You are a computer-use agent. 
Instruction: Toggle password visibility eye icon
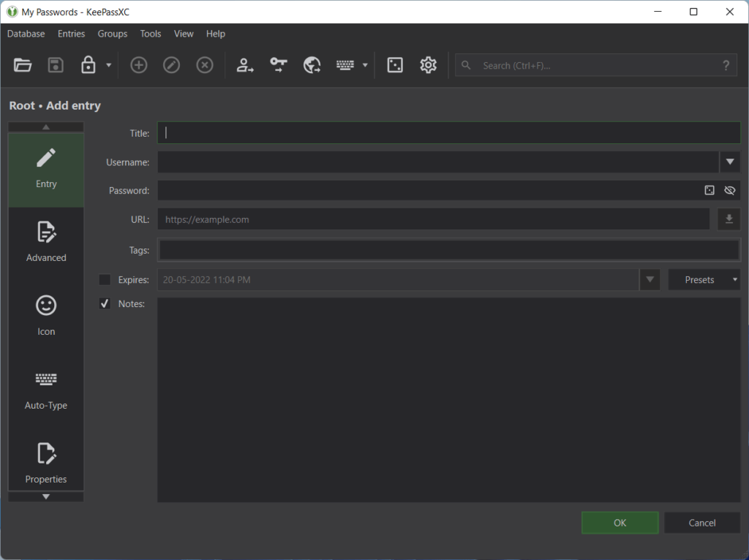click(729, 191)
